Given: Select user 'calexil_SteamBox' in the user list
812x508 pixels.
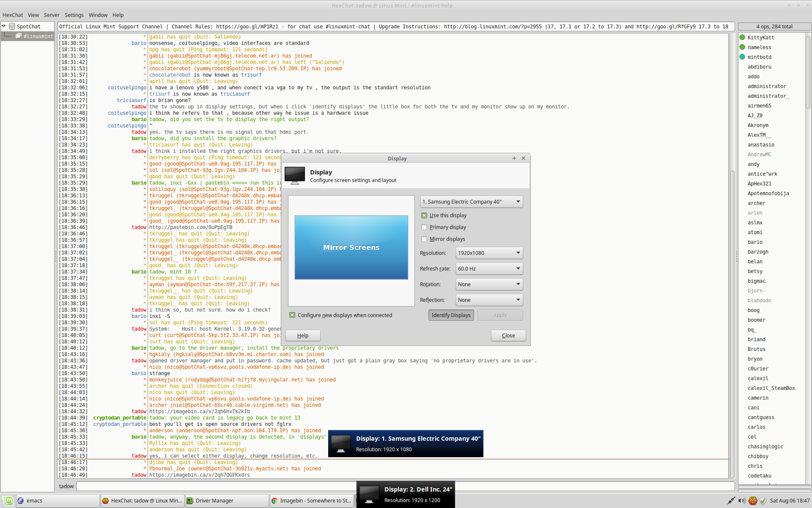Looking at the screenshot, I should point(771,388).
